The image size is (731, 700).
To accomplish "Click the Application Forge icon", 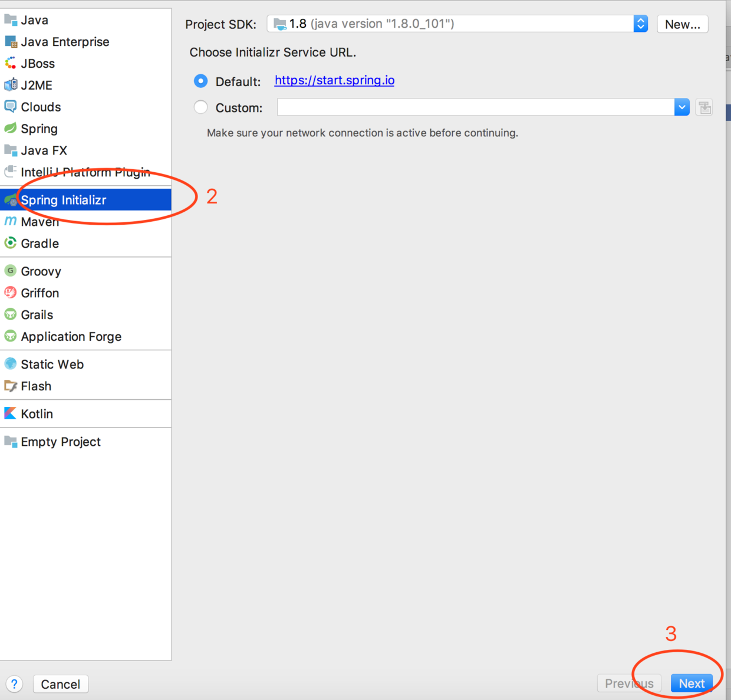I will [x=11, y=336].
